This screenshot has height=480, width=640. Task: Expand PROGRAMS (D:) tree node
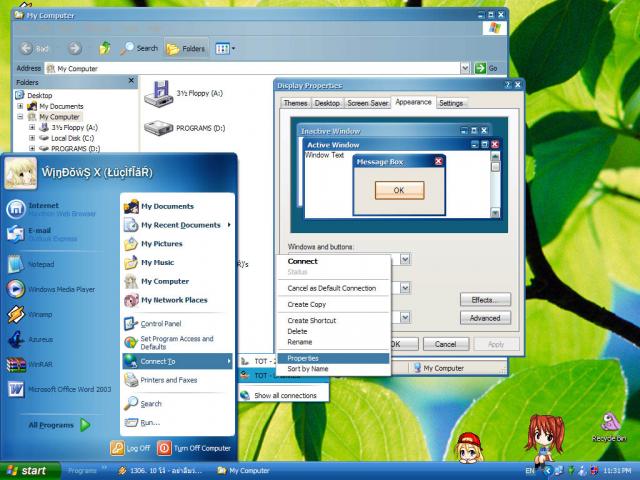tap(32, 149)
